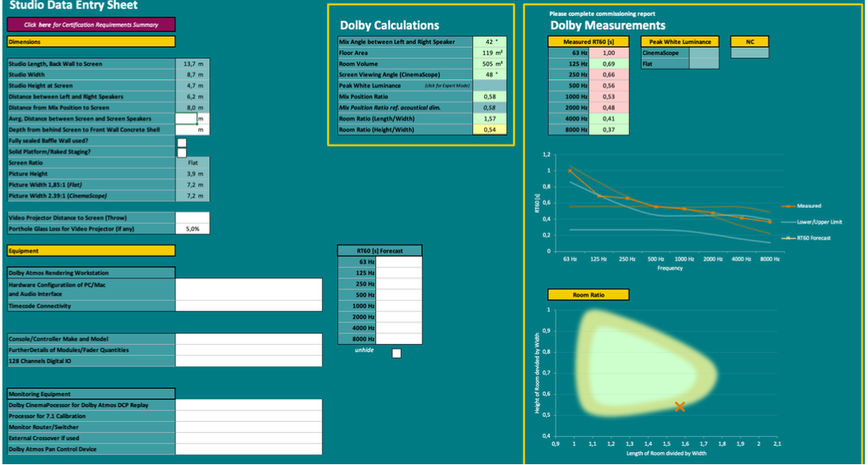Select the Screen Viewing Angle value 48°

(490, 75)
